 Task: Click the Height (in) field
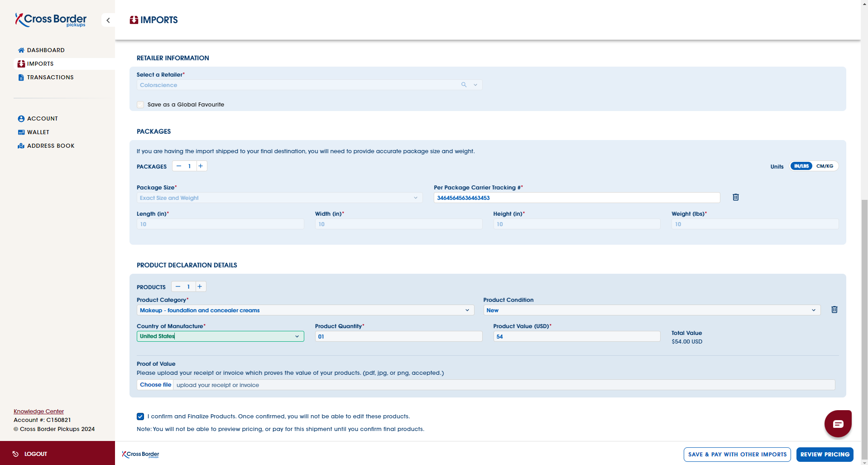(x=576, y=224)
